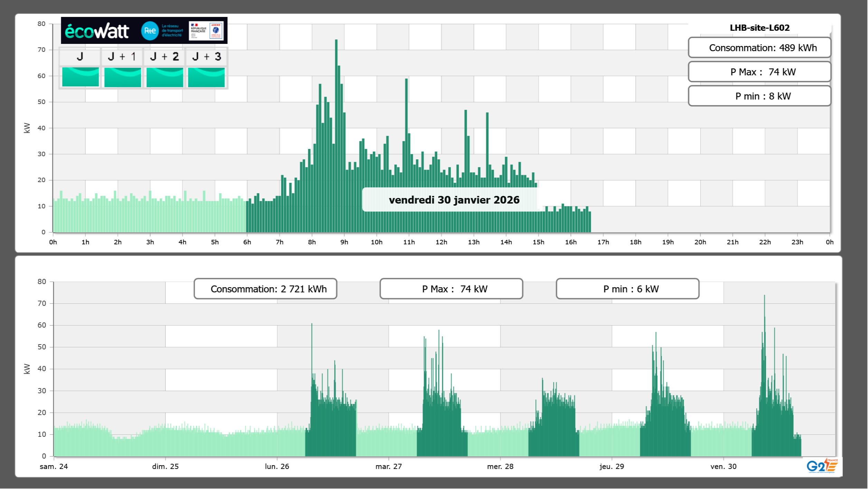Click the green signal under J + 1
This screenshot has width=868, height=489.
[x=122, y=77]
